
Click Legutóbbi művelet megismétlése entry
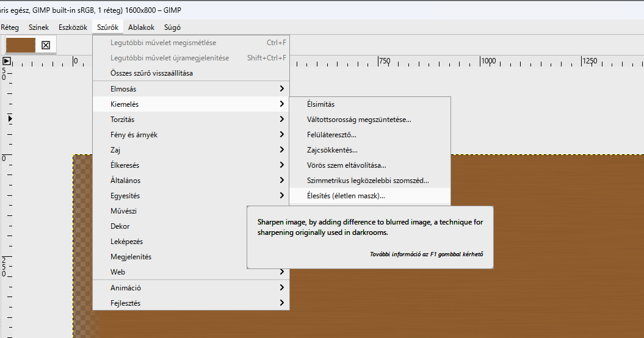191,42
